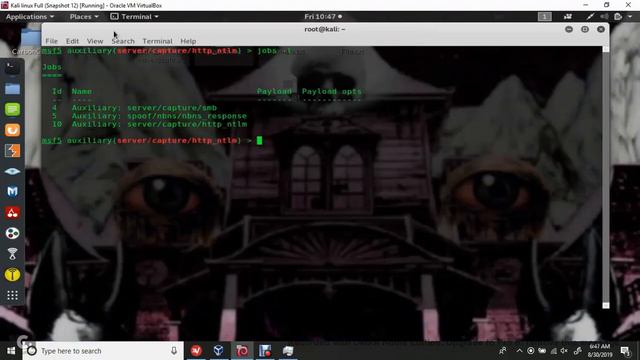The image size is (640, 360).
Task: Launch Burp Suite from the dock
Action: [x=12, y=130]
